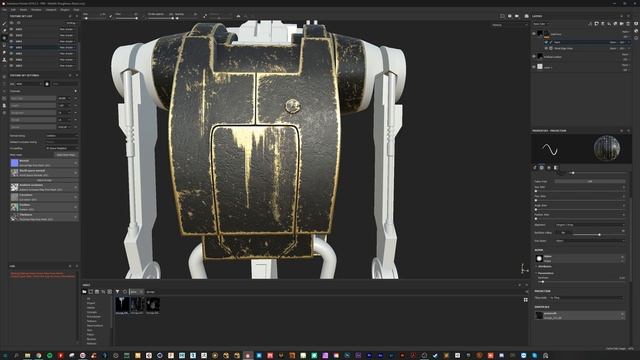Click the lock icon beside Size dropdown
The height and width of the screenshot is (360, 640).
pyautogui.click(x=47, y=84)
